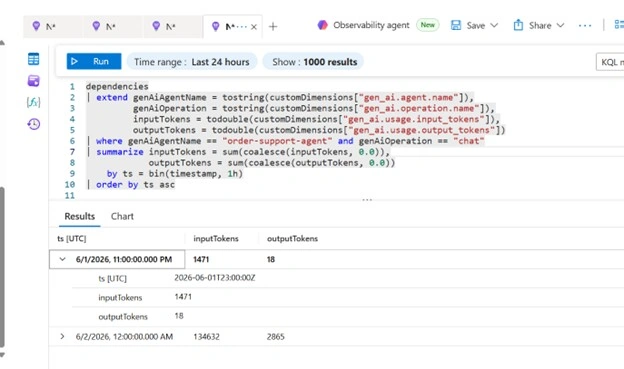Switch to the first query tab

click(53, 27)
